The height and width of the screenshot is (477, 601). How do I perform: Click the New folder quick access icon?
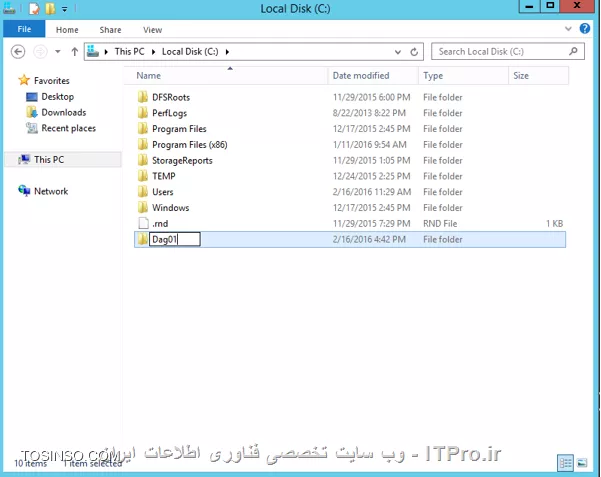click(x=50, y=8)
